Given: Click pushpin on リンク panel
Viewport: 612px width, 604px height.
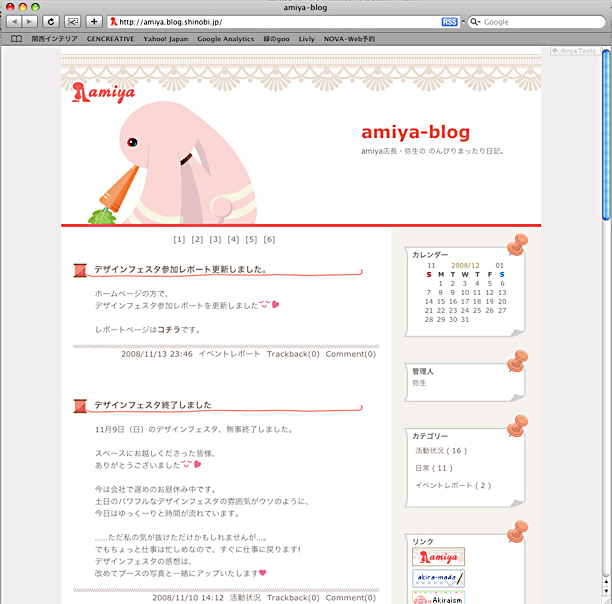Looking at the screenshot, I should 518,532.
